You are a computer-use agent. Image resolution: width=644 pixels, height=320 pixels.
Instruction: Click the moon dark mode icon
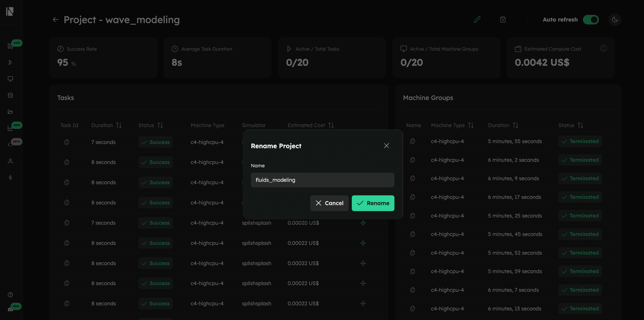click(614, 20)
